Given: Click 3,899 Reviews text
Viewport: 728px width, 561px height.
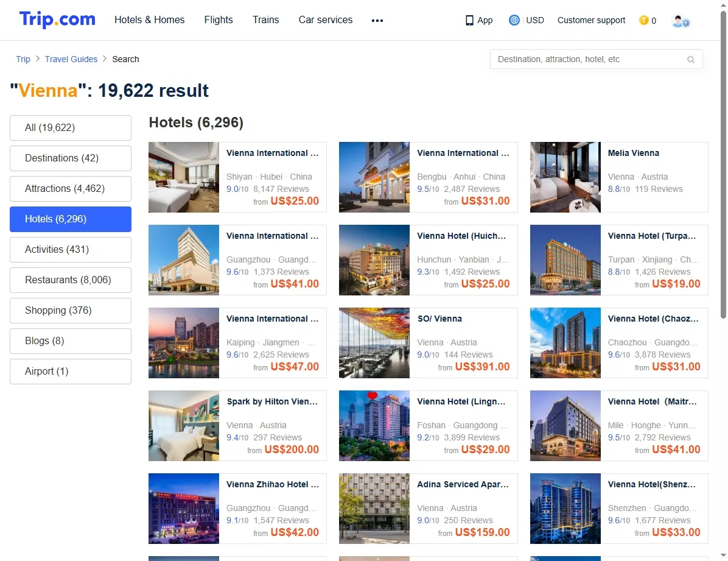Looking at the screenshot, I should point(472,438).
